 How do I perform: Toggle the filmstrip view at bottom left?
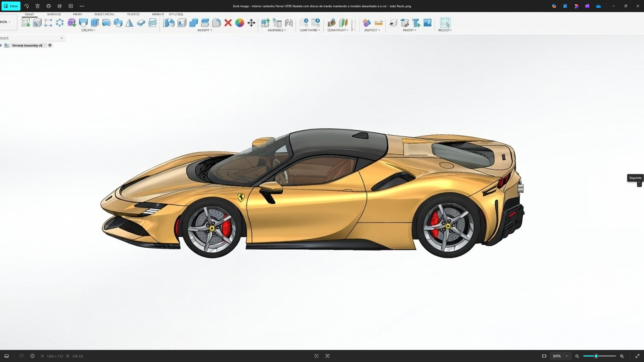pyautogui.click(x=7, y=356)
